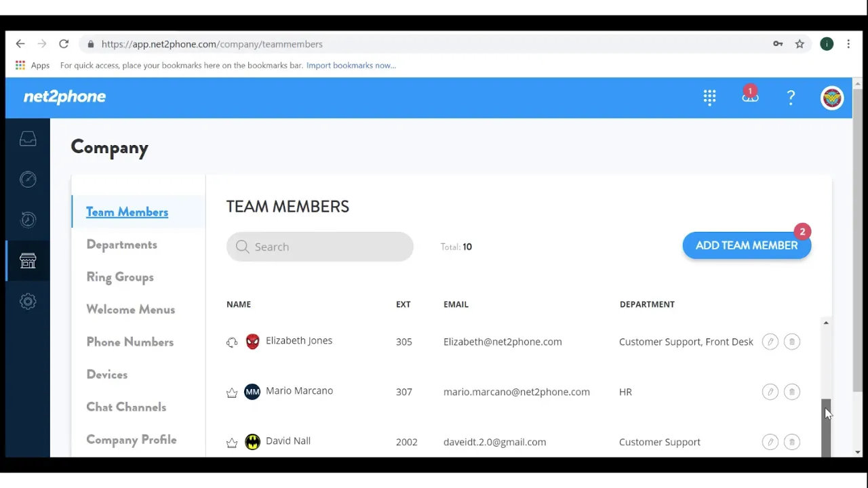Viewport: 868px width, 488px height.
Task: Edit Mario Marcano with the pencil icon
Action: [770, 392]
